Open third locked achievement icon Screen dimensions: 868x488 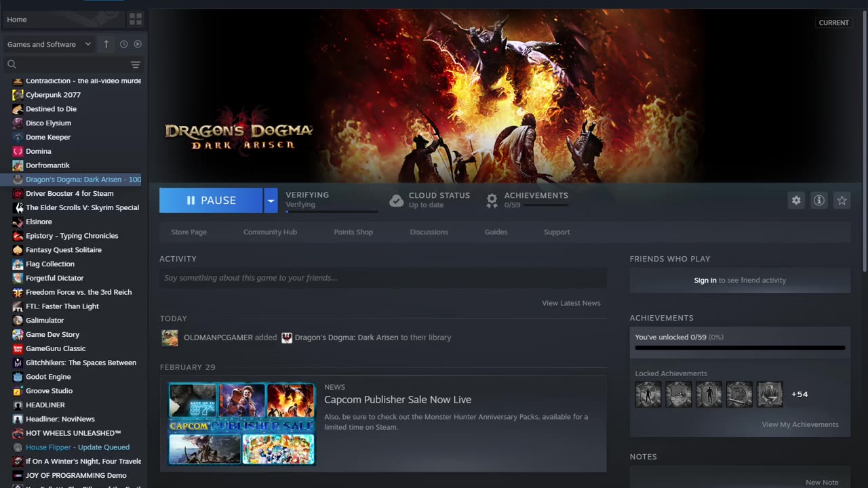tap(709, 394)
